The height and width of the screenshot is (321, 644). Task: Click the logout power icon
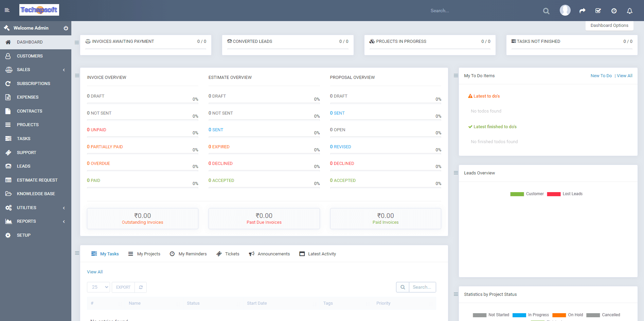coord(66,28)
